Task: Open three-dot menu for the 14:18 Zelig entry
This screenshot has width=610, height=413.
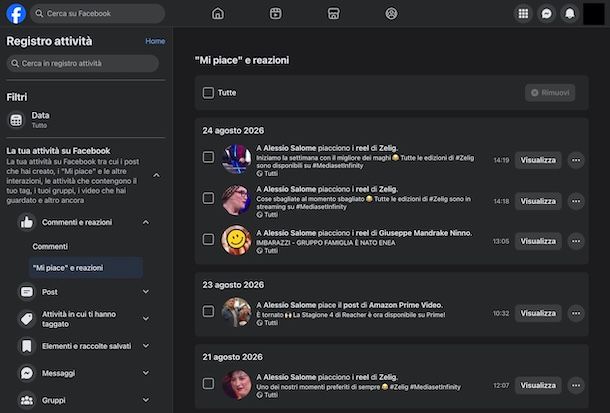Action: point(576,201)
